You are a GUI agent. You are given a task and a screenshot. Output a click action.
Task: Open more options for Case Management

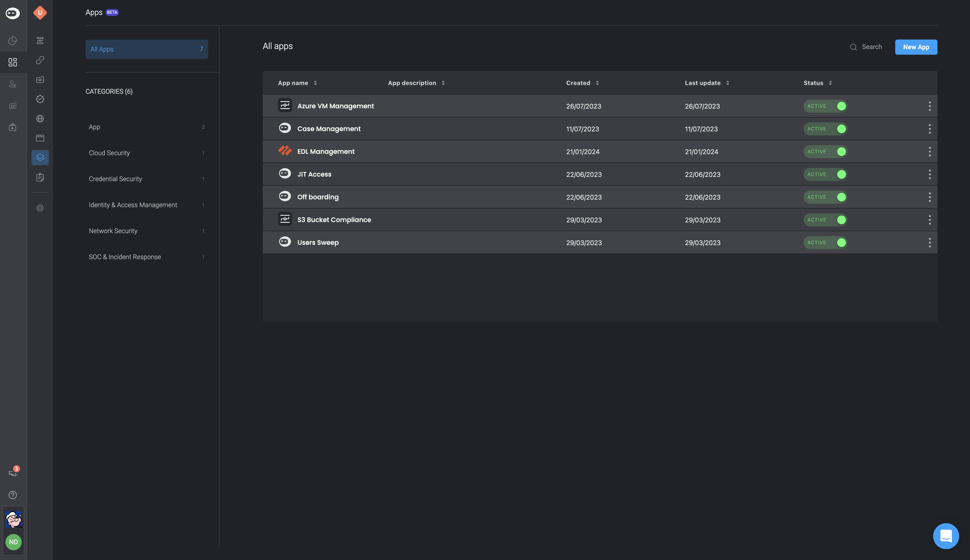click(930, 129)
